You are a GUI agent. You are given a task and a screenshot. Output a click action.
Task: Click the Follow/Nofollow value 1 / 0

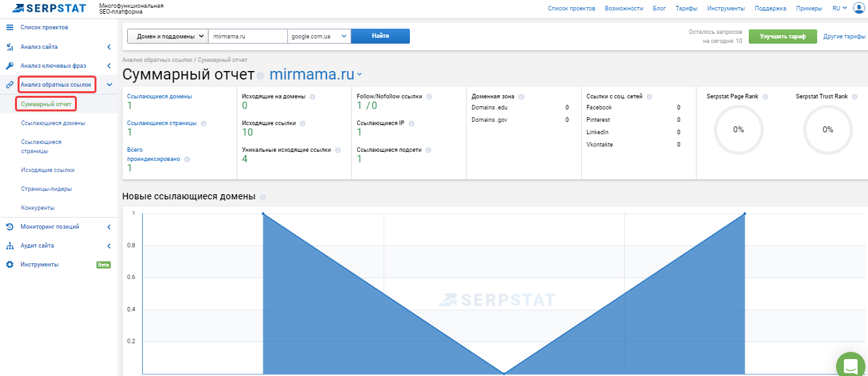tap(367, 106)
